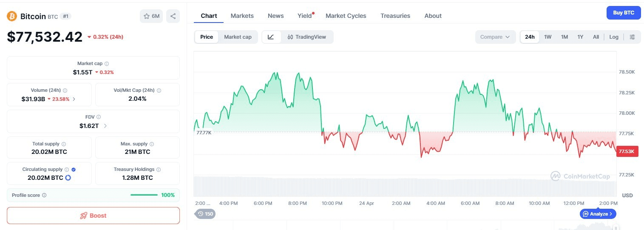Enable Log scale on the chart

613,37
